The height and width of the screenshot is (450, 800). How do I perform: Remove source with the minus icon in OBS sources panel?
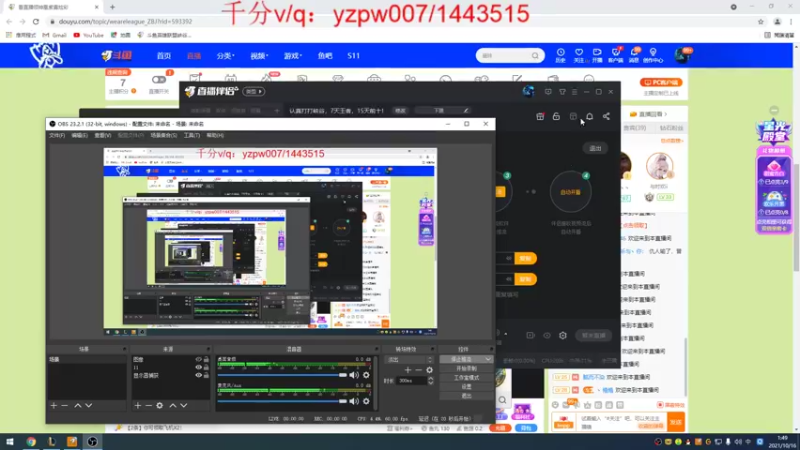[148, 406]
